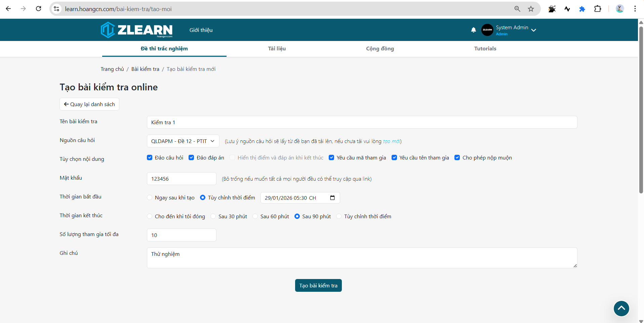Reload the page in the browser
Screen dimensions: 644x323
39,9
